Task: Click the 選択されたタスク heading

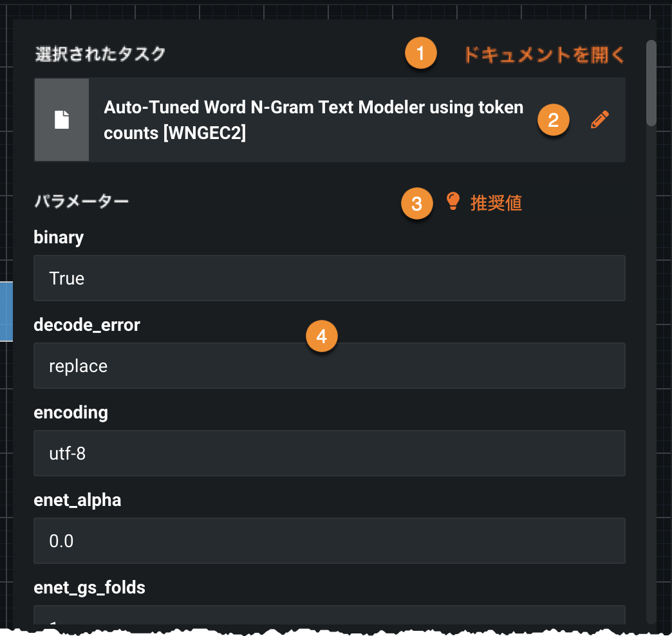Action: click(100, 54)
